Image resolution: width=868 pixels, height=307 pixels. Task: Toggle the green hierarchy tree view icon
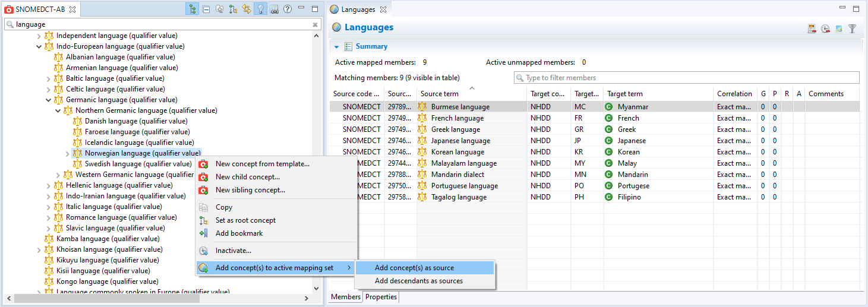point(192,9)
